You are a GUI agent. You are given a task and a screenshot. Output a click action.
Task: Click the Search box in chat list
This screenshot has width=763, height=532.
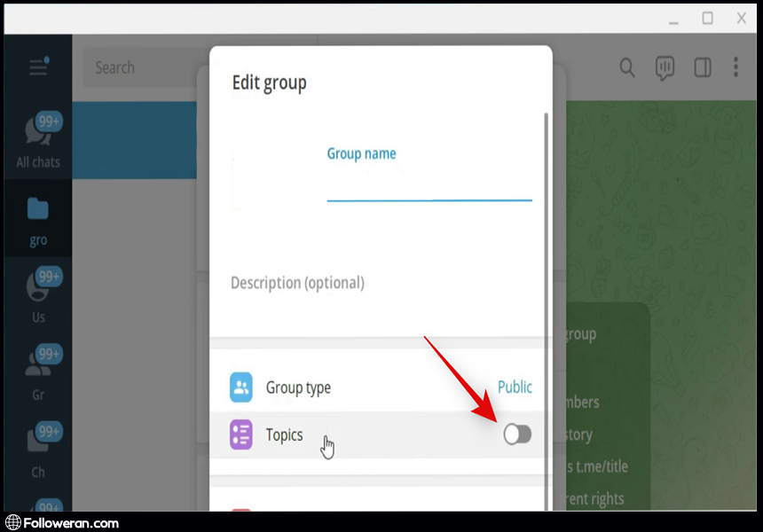point(142,68)
